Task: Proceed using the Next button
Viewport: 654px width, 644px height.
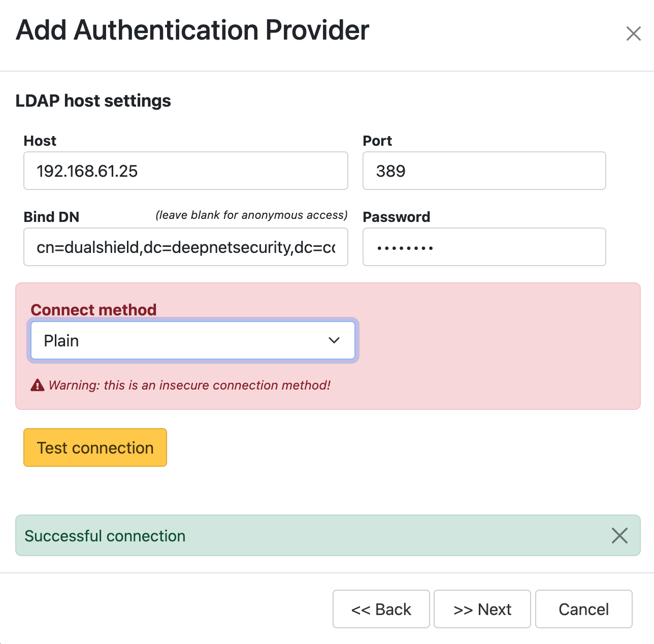Action: 482,609
